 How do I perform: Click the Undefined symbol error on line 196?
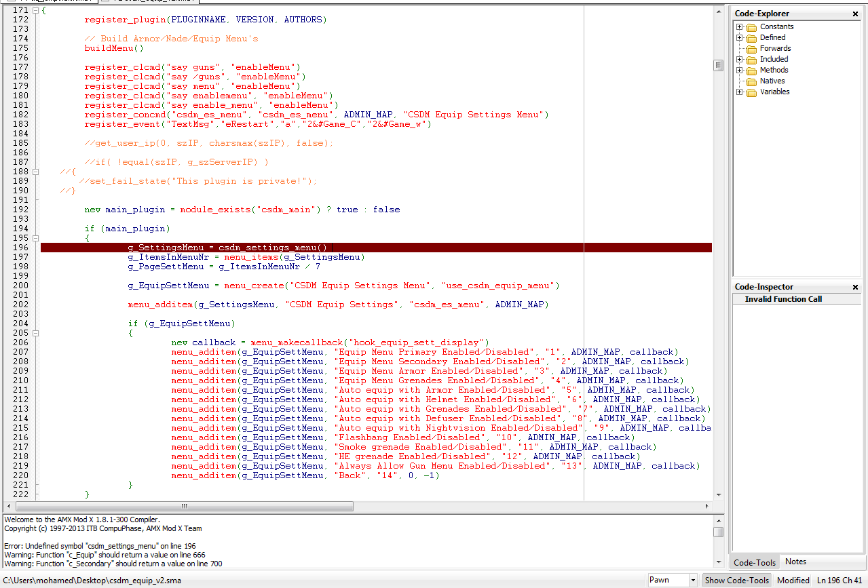click(100, 546)
